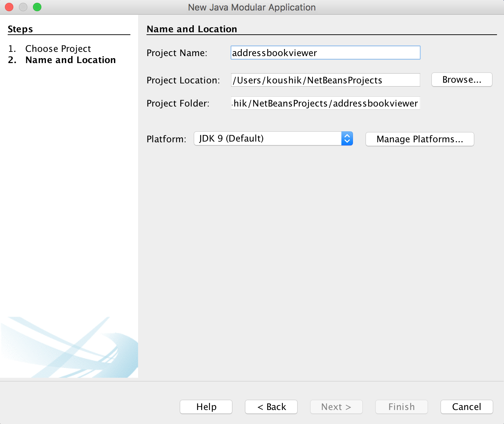Click the Next > button
This screenshot has height=424, width=504.
coord(336,407)
